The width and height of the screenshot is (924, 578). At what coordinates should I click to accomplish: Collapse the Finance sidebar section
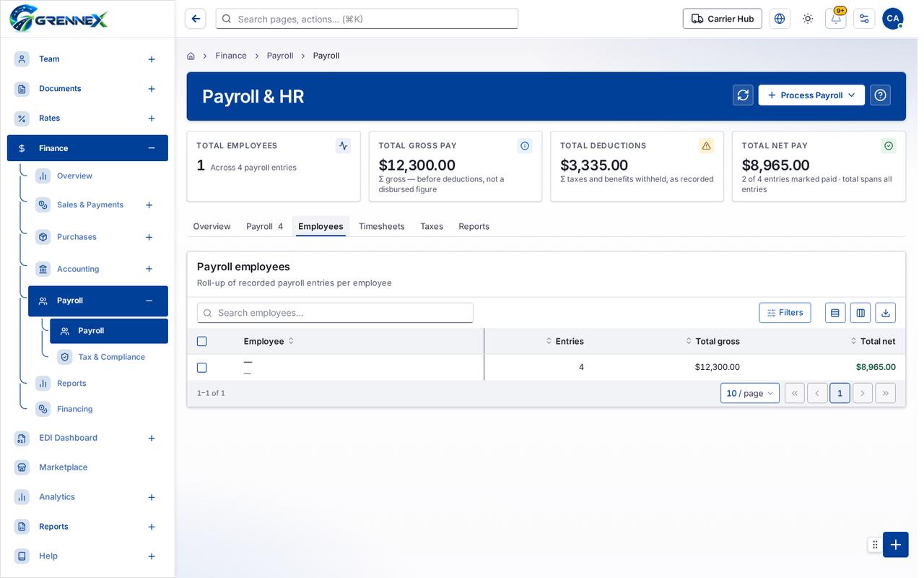[x=152, y=148]
